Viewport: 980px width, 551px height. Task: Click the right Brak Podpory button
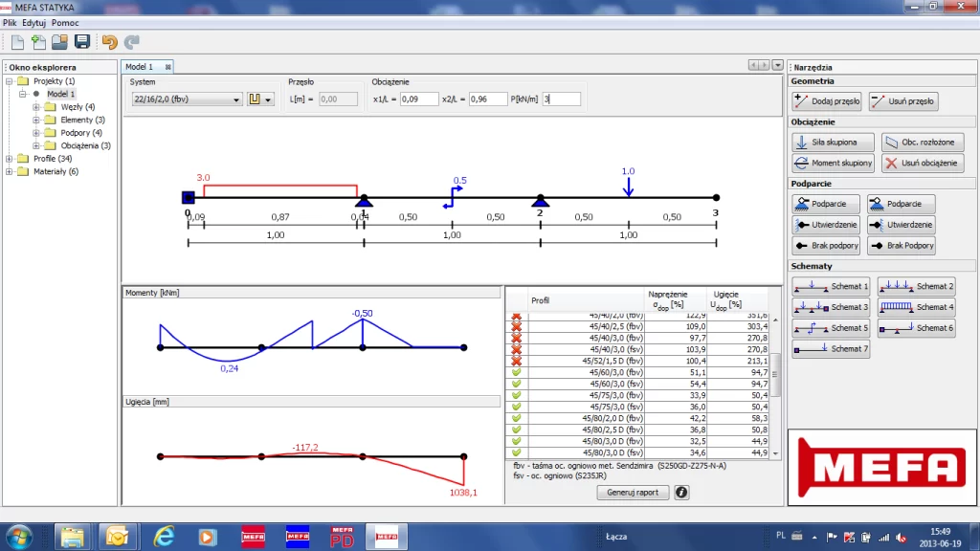(x=902, y=246)
